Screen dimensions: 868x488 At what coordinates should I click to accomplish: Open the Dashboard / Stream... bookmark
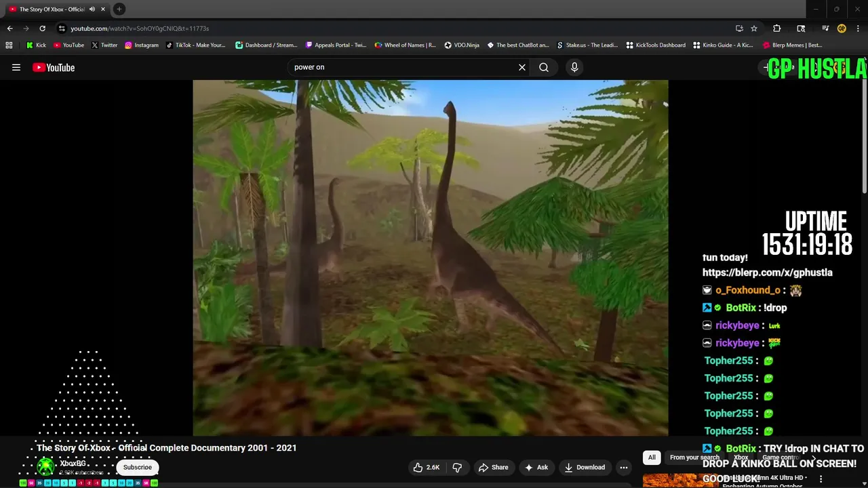point(266,45)
